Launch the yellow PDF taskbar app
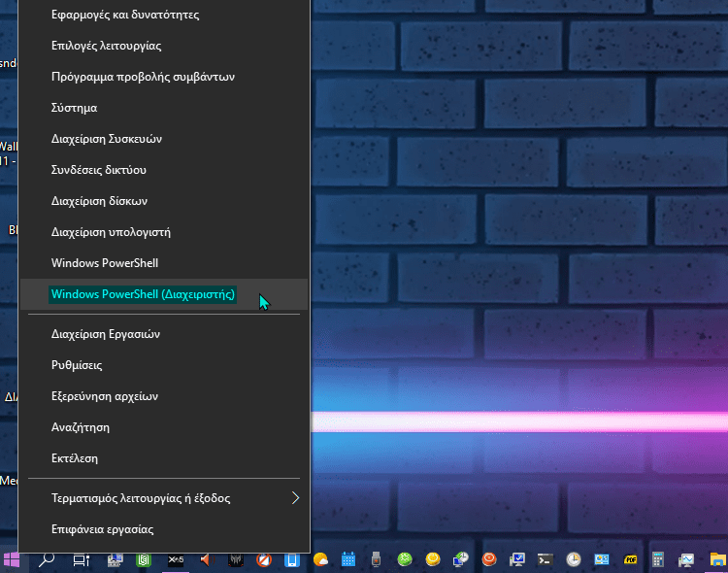The width and height of the screenshot is (728, 573). [630, 559]
